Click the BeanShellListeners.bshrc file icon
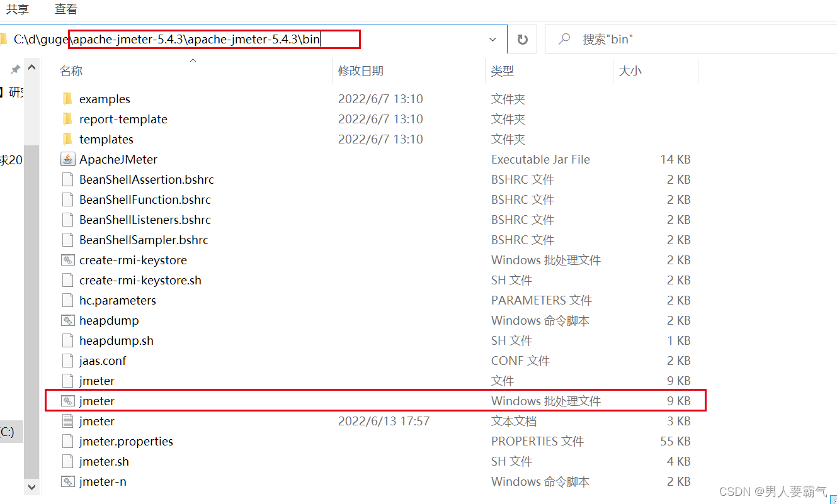This screenshot has height=504, width=837. pos(68,220)
